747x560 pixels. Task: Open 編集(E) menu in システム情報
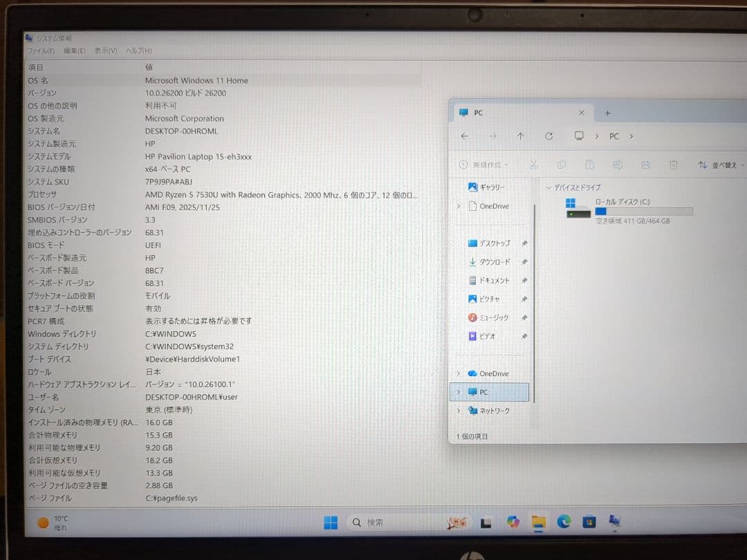74,51
